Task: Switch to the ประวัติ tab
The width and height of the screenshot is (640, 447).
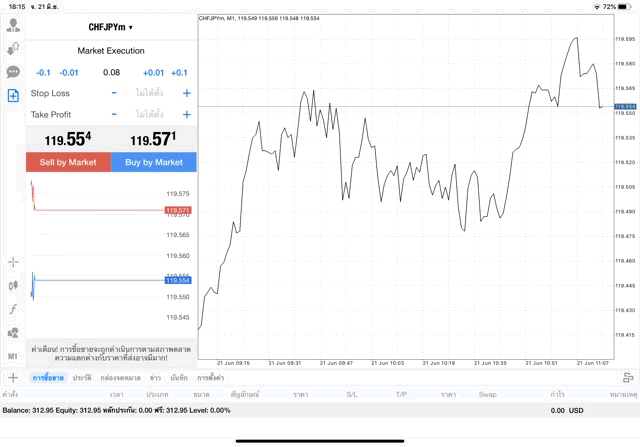Action: coord(82,378)
